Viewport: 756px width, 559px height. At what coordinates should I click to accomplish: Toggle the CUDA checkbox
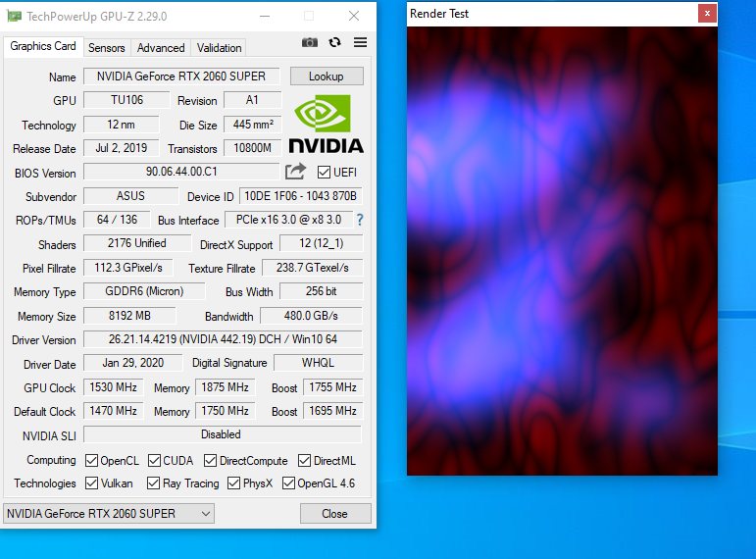coord(154,461)
